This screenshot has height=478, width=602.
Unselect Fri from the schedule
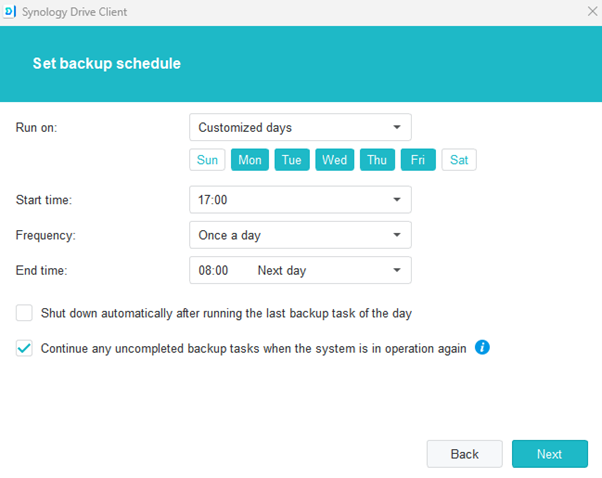(418, 160)
